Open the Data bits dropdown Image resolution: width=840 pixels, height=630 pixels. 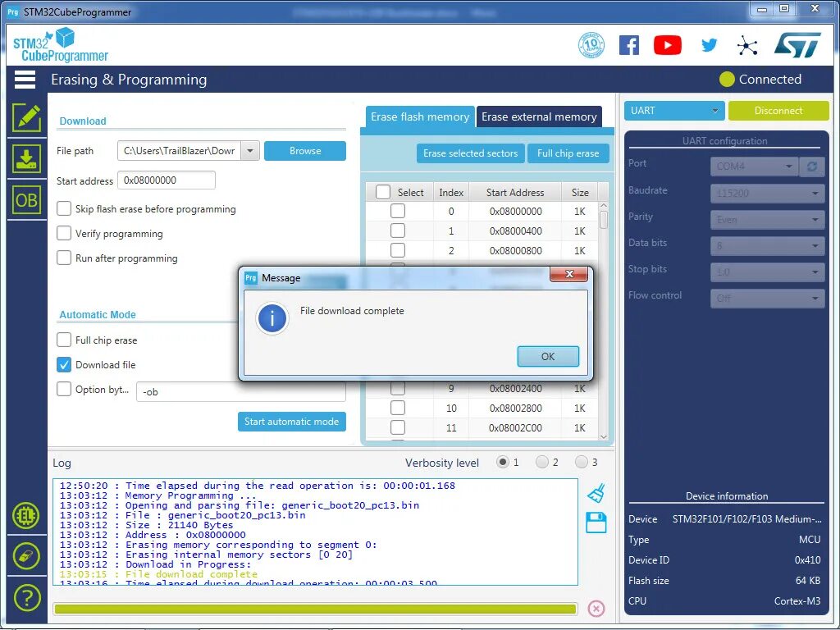tap(767, 246)
